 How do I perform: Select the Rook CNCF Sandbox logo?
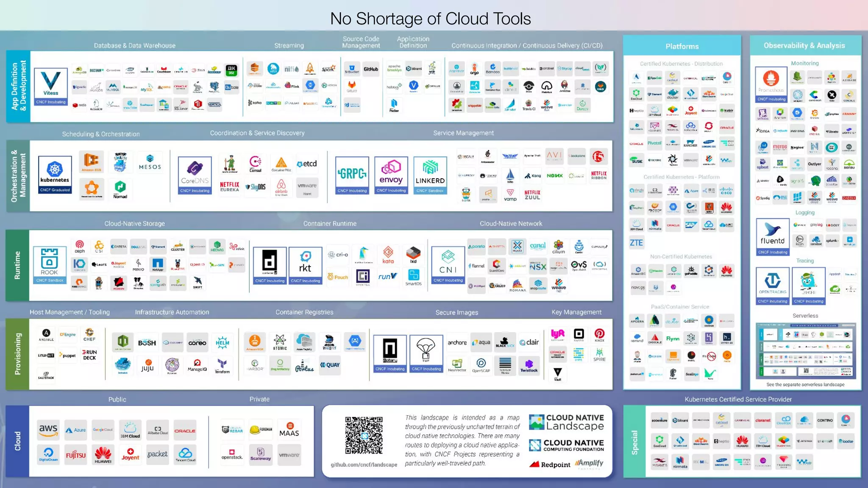point(50,265)
